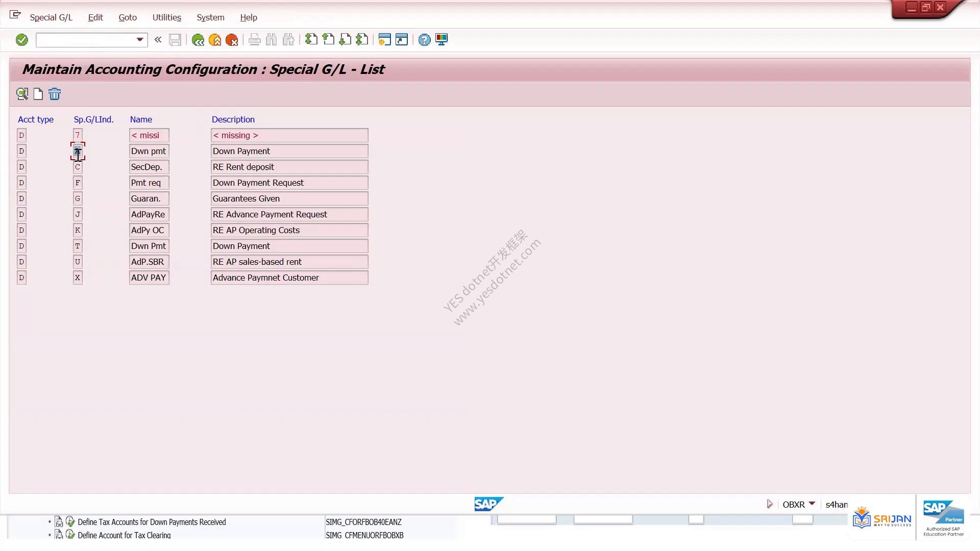
Task: Select the '< missing >' description field
Action: point(289,135)
